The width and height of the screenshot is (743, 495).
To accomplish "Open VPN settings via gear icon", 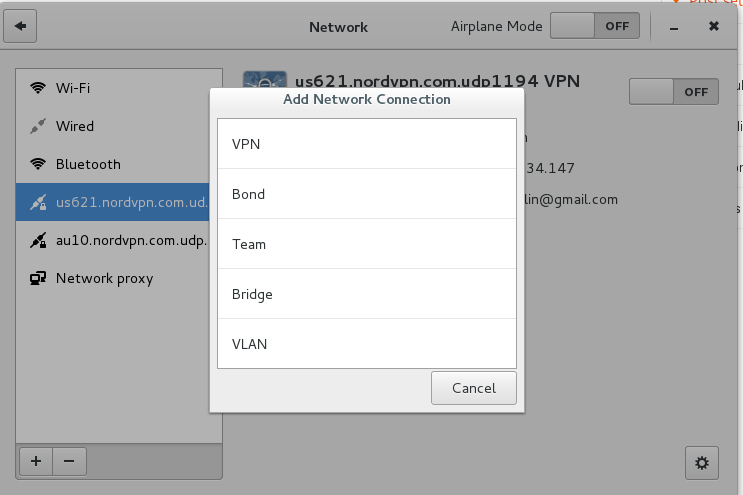I will coord(702,463).
